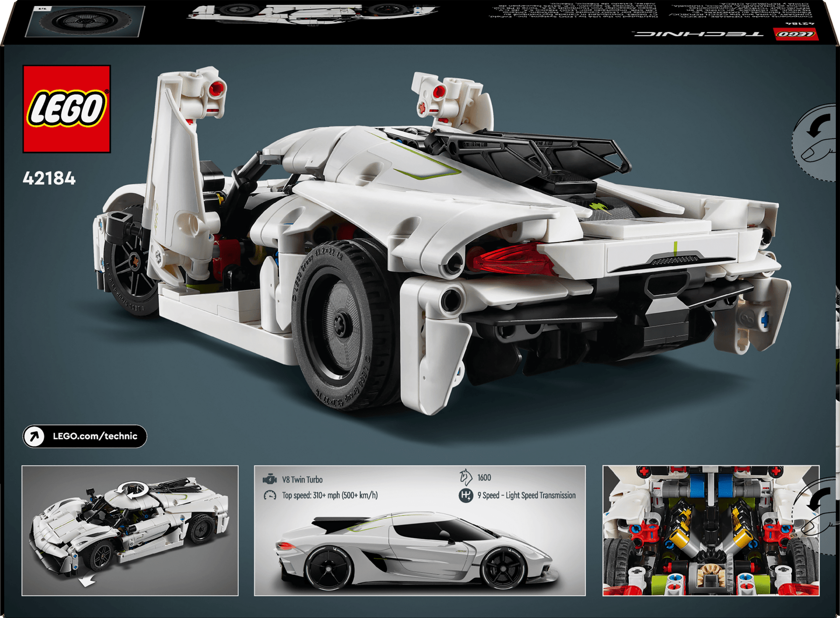Click the gearbox transmission icon

click(465, 495)
